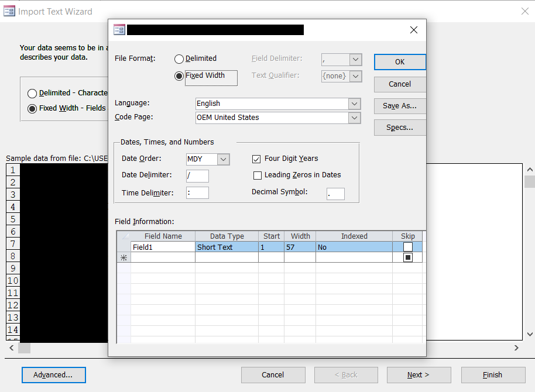Open the Text Qualifier dropdown
Image resolution: width=535 pixels, height=392 pixels.
click(x=355, y=76)
